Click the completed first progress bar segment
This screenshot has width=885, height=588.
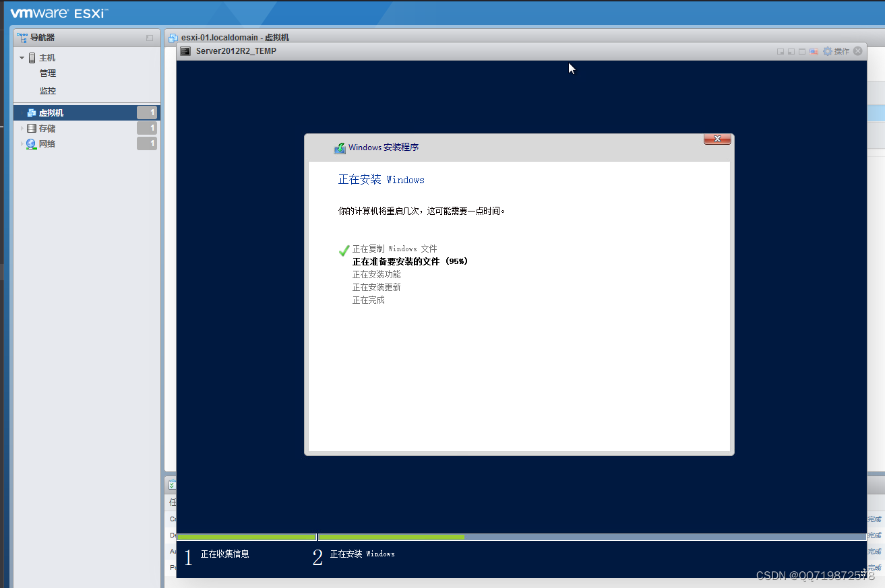(x=246, y=537)
